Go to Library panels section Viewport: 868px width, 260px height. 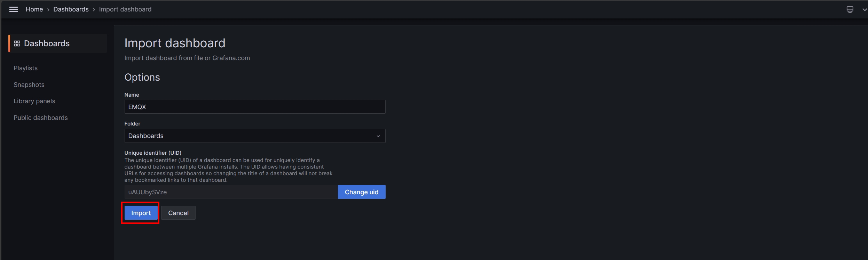pyautogui.click(x=34, y=101)
